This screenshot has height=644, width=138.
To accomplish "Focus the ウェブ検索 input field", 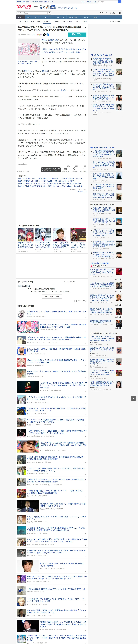I will pos(108,2).
